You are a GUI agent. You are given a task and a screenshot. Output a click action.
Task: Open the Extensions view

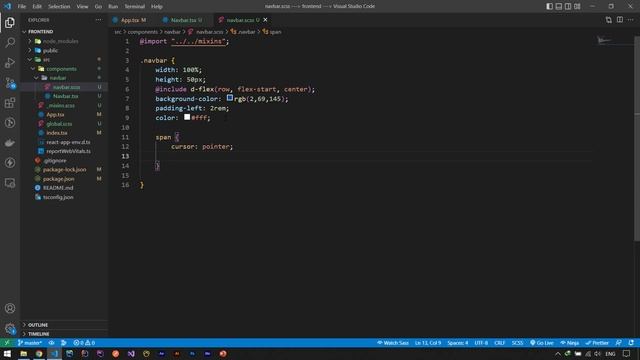pos(10,103)
